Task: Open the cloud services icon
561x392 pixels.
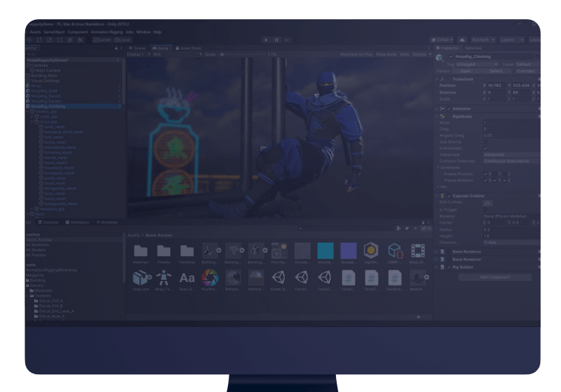Action: pyautogui.click(x=463, y=40)
